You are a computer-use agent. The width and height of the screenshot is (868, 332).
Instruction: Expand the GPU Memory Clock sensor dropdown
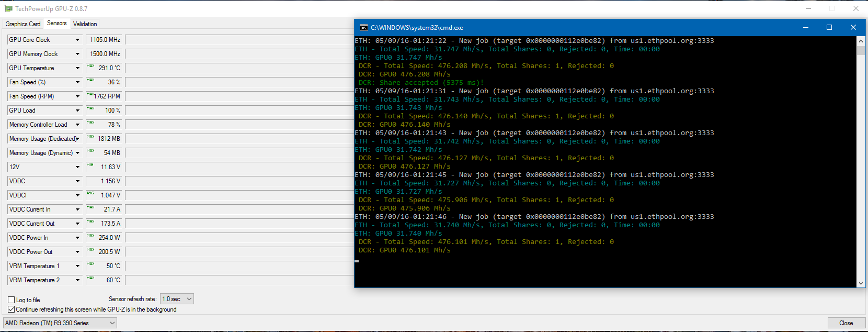pos(77,54)
